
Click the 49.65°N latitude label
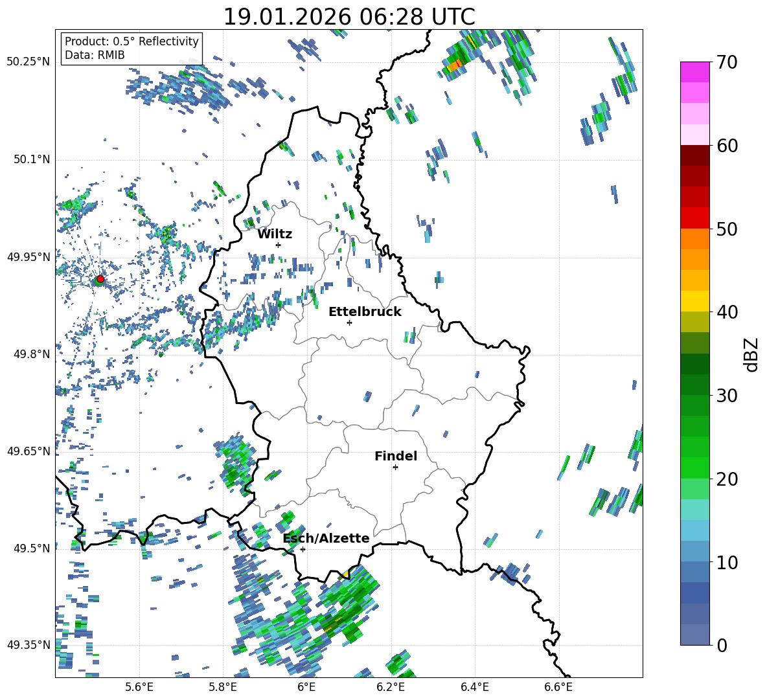tap(29, 451)
